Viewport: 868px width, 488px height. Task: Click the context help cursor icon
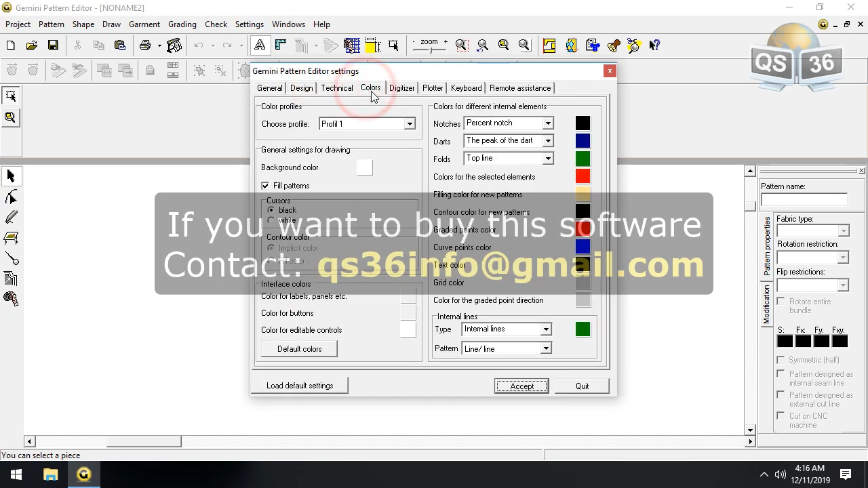[x=654, y=45]
